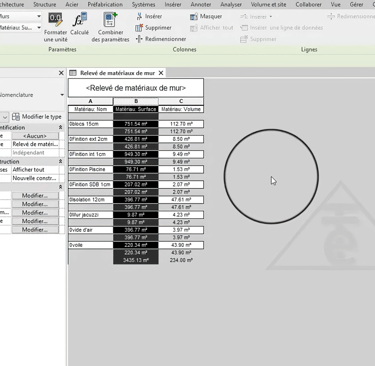Open the Acier ribbon tab
Viewport: 375px width, 366px height.
pos(72,4)
